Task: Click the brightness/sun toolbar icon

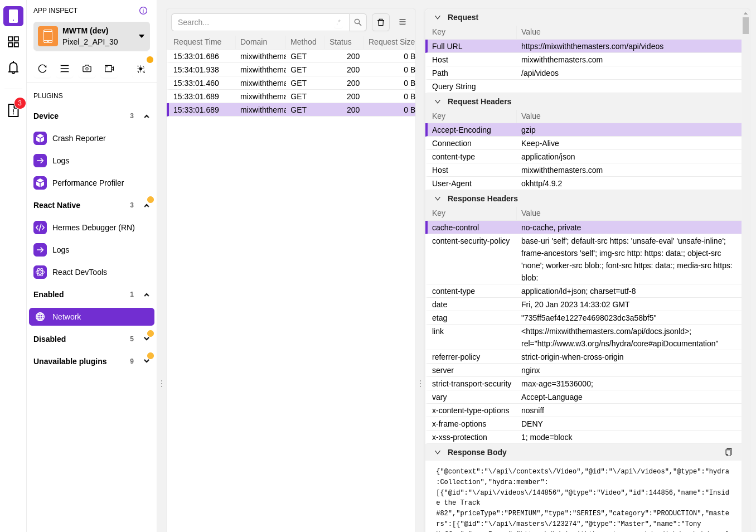Action: pos(141,69)
